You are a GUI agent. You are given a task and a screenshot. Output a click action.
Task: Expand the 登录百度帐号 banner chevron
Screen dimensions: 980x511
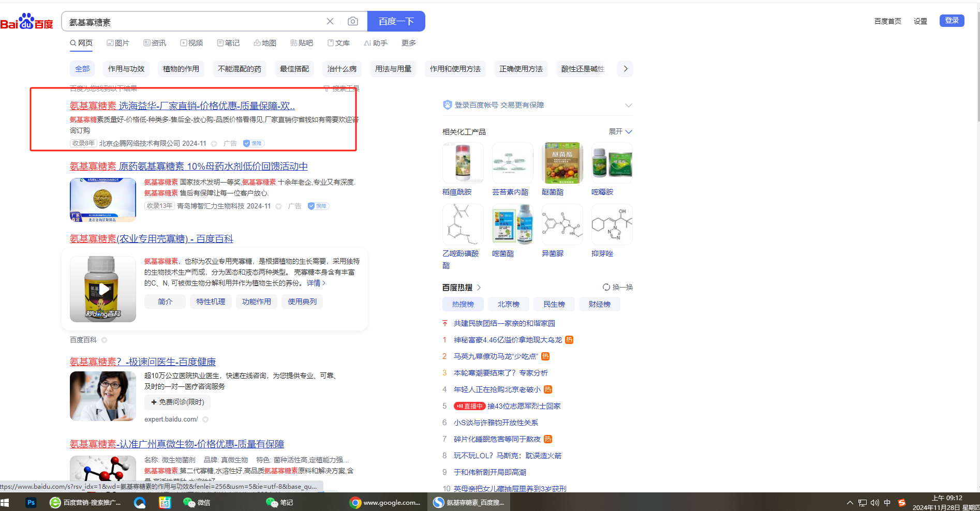[x=628, y=105]
